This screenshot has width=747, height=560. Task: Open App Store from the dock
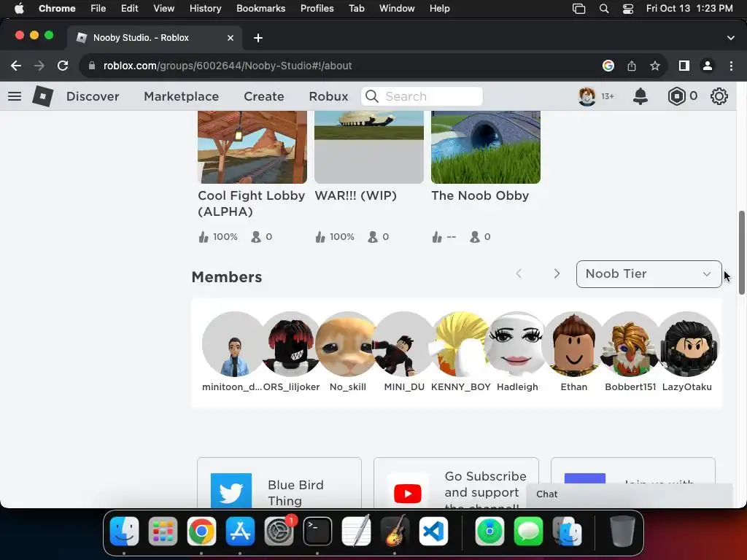tap(239, 531)
